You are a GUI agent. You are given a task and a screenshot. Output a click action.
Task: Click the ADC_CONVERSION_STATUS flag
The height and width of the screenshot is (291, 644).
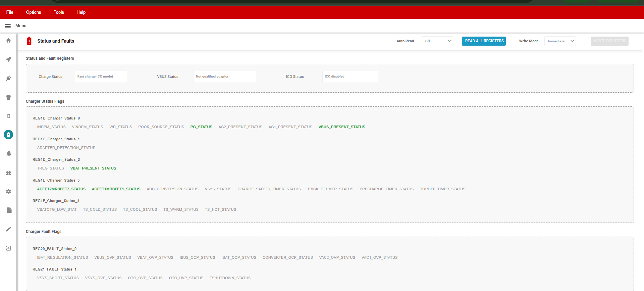click(172, 189)
